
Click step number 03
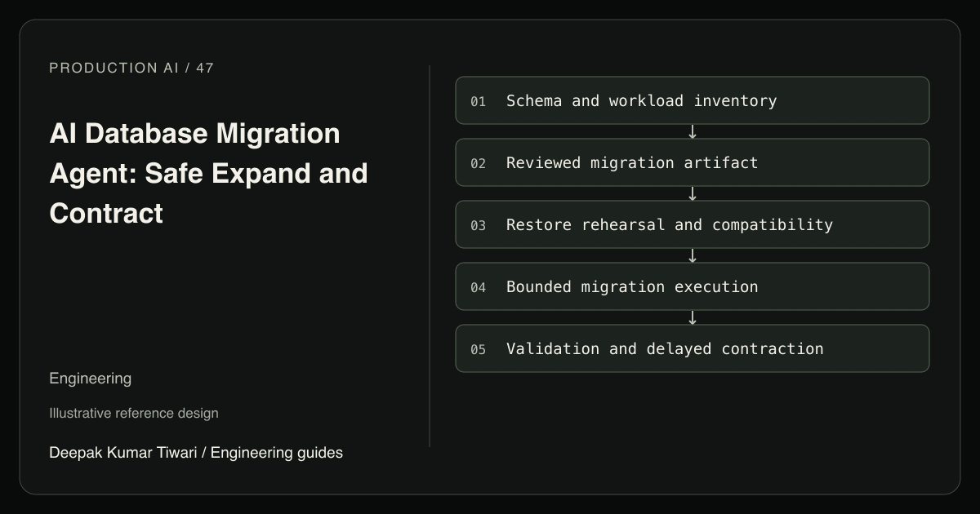click(478, 225)
